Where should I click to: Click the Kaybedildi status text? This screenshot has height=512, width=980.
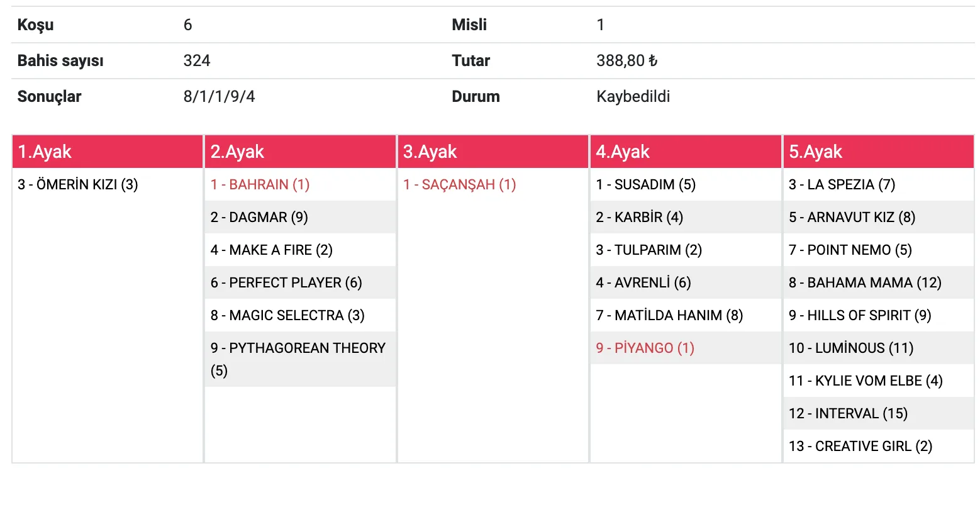(633, 96)
